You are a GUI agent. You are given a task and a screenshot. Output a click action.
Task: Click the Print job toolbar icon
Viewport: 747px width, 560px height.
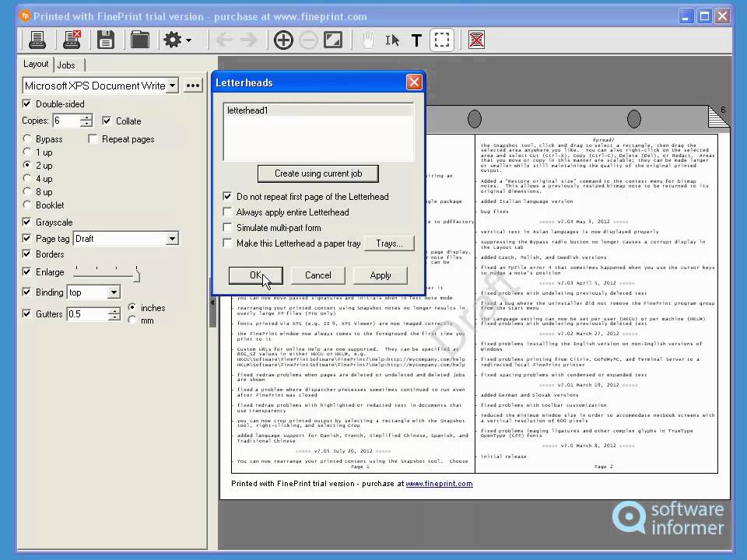click(x=37, y=40)
